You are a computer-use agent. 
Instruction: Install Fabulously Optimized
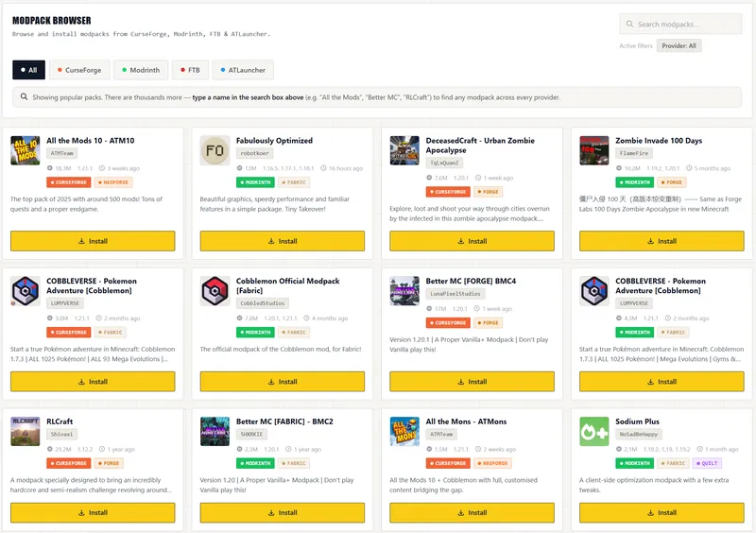(282, 241)
